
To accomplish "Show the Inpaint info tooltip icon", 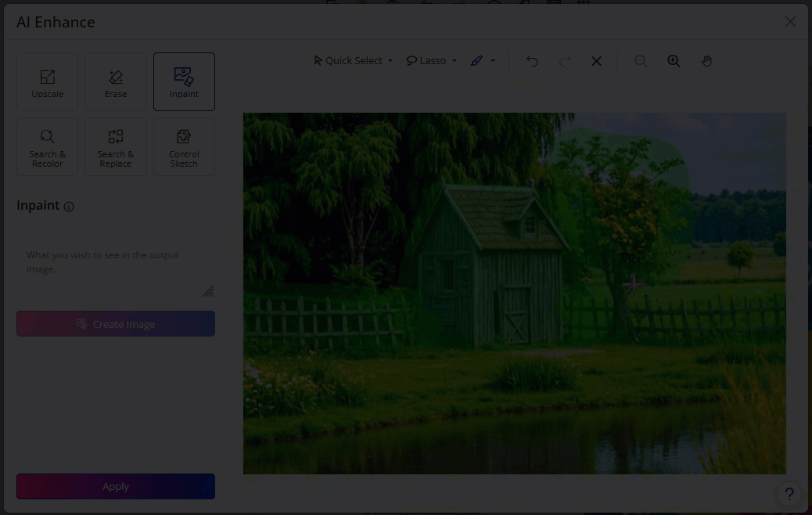I will [69, 207].
